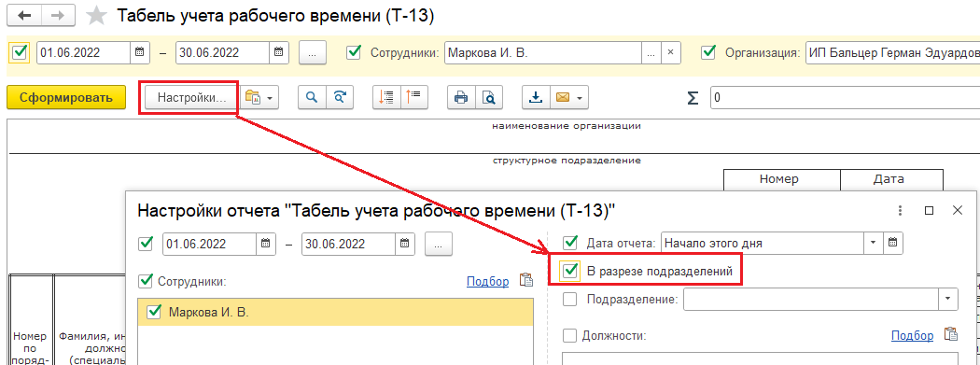Go back with the left arrow button

pyautogui.click(x=24, y=16)
